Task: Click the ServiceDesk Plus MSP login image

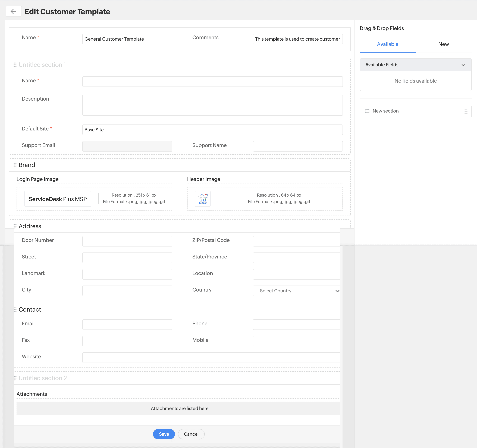Action: click(58, 199)
